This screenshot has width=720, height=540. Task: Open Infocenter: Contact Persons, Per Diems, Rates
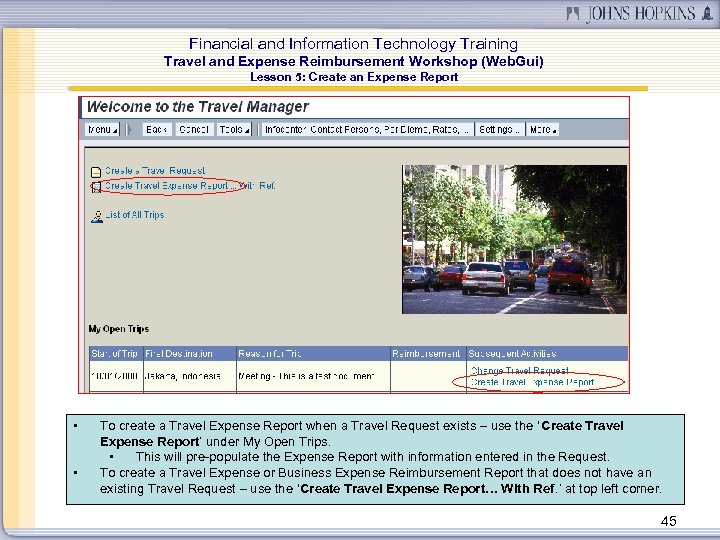coord(367,130)
